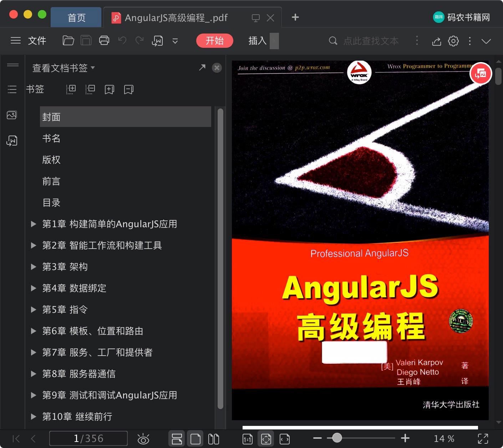This screenshot has width=503, height=448.
Task: Click the zoom slider handle
Action: (337, 438)
